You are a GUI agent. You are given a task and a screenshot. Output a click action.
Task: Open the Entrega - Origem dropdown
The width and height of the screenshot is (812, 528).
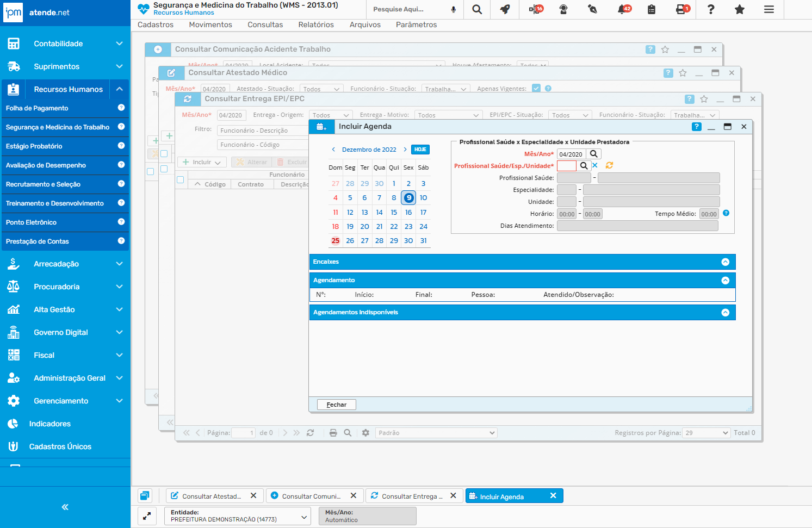coord(331,115)
